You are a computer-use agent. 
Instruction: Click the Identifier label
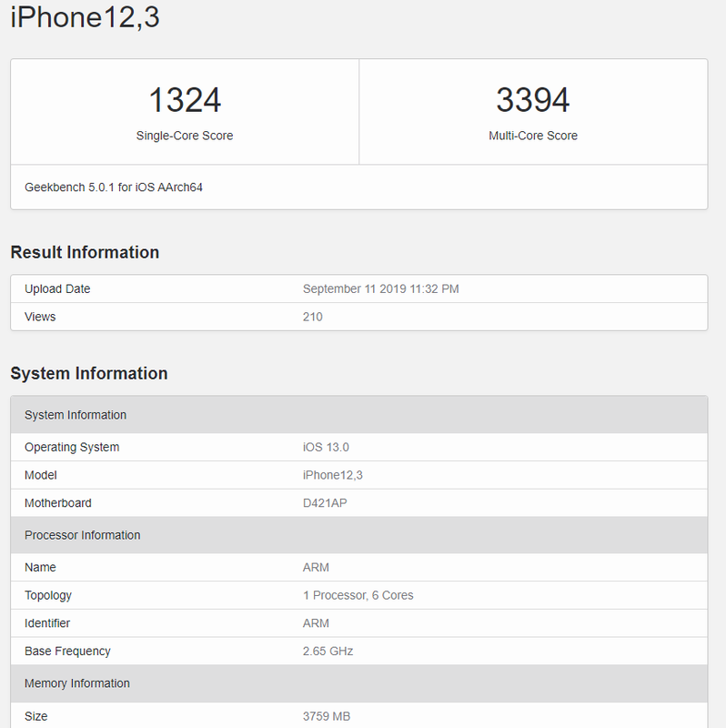[47, 623]
